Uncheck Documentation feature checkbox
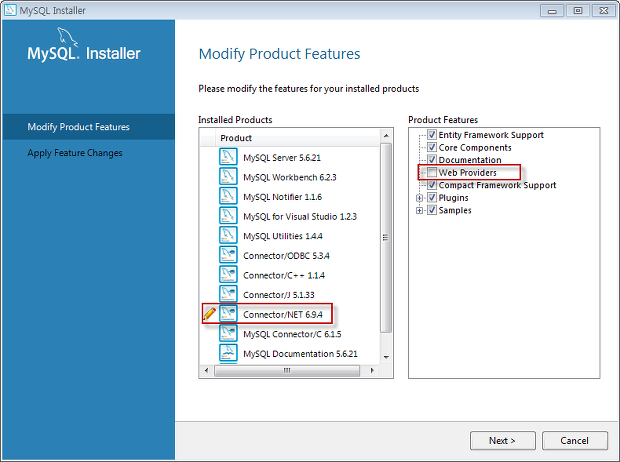The width and height of the screenshot is (620, 462). click(x=432, y=160)
